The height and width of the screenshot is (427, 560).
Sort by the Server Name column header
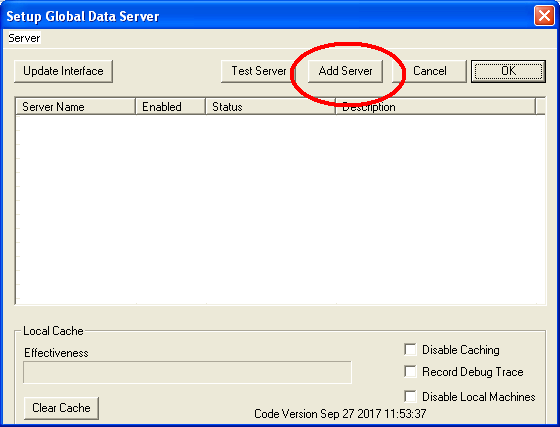point(75,107)
